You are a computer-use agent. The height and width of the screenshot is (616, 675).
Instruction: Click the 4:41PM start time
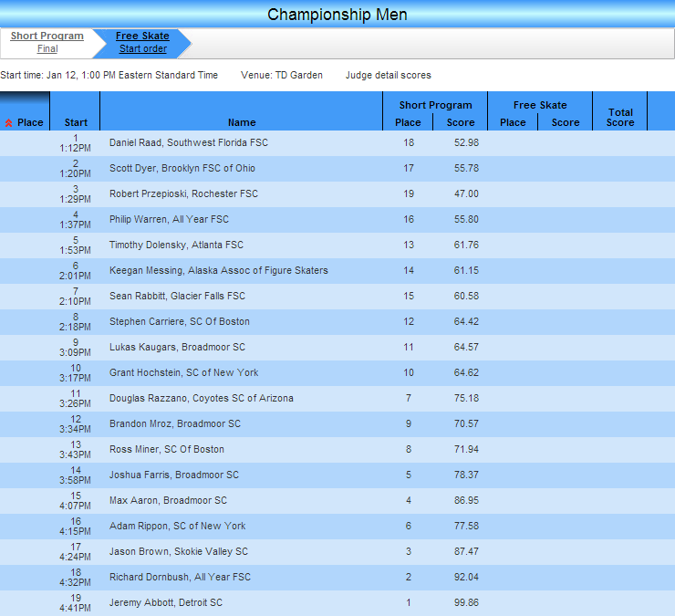tap(76, 609)
